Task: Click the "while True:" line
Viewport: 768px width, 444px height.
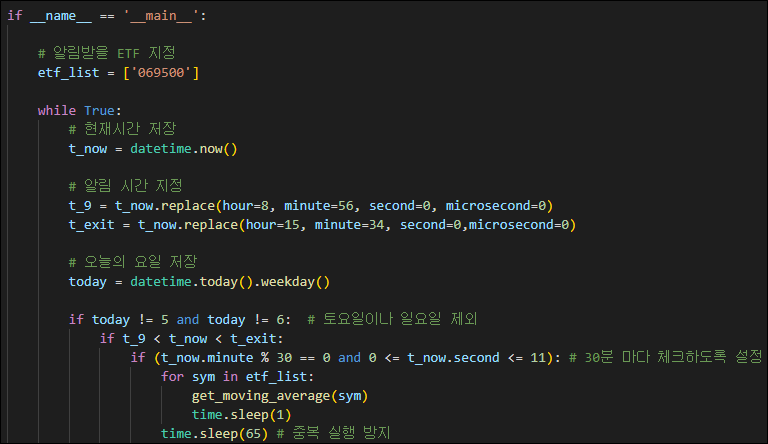Action: pos(79,110)
